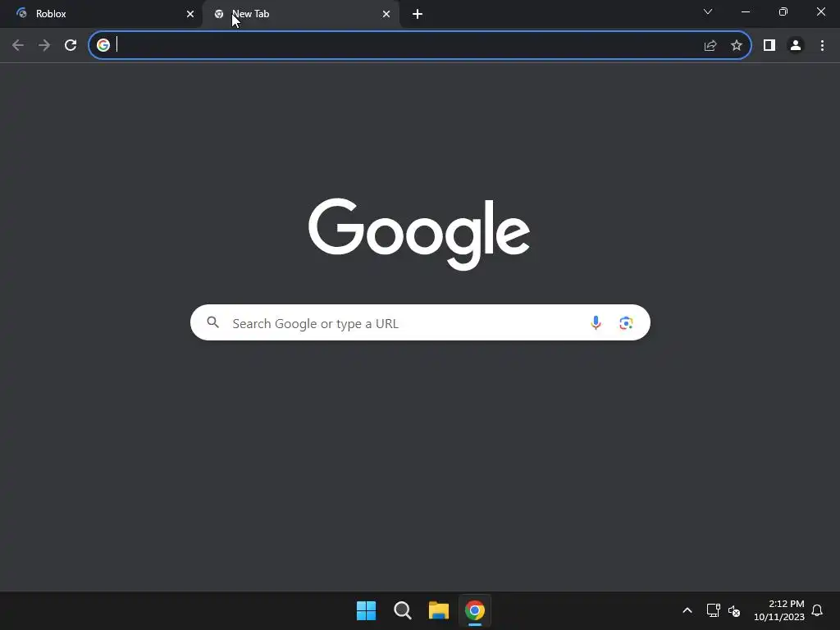Viewport: 840px width, 630px height.
Task: Share this page using the share icon
Action: (x=710, y=46)
